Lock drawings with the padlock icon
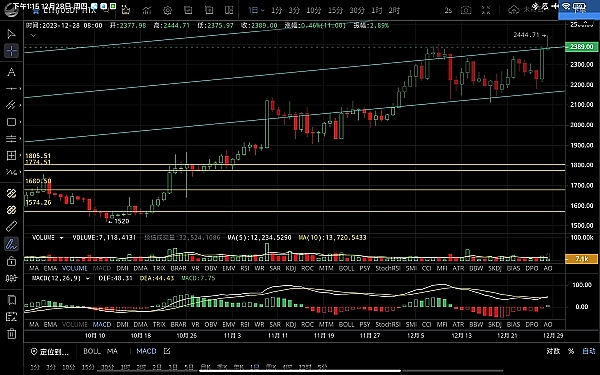This screenshot has width=600, height=375. pyautogui.click(x=11, y=261)
